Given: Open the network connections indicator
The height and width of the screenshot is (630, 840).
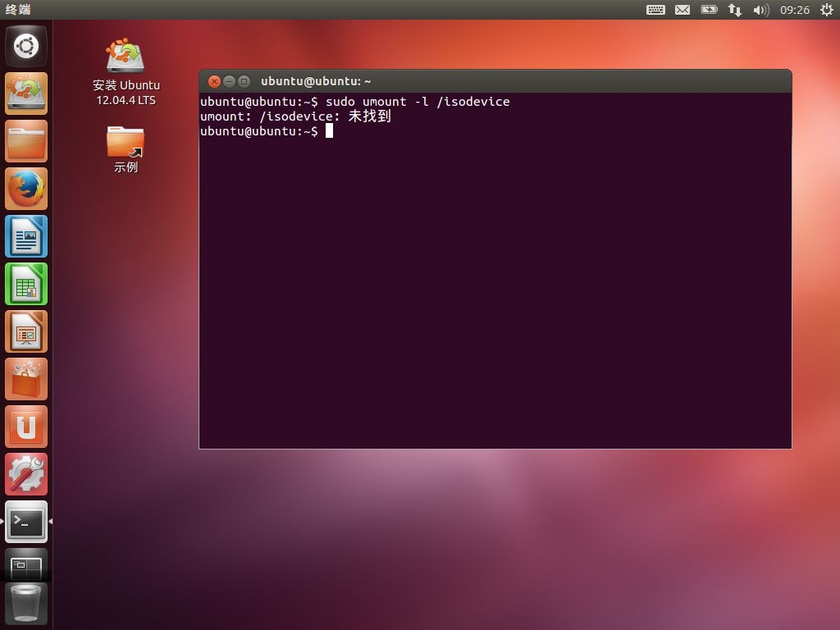Looking at the screenshot, I should tap(735, 10).
